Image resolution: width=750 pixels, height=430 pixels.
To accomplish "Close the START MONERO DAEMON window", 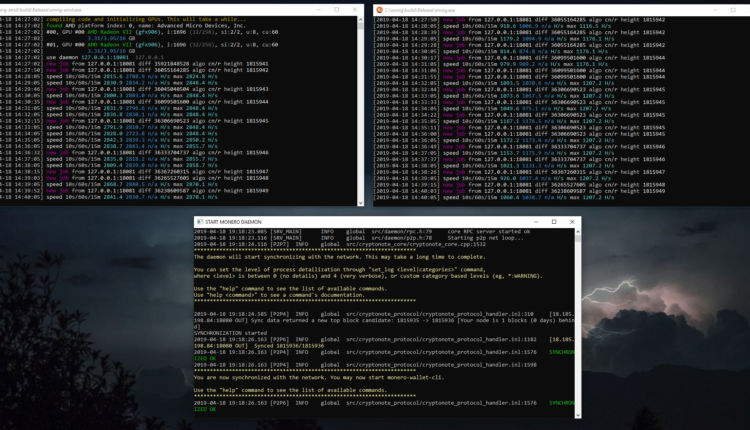I will (x=571, y=221).
